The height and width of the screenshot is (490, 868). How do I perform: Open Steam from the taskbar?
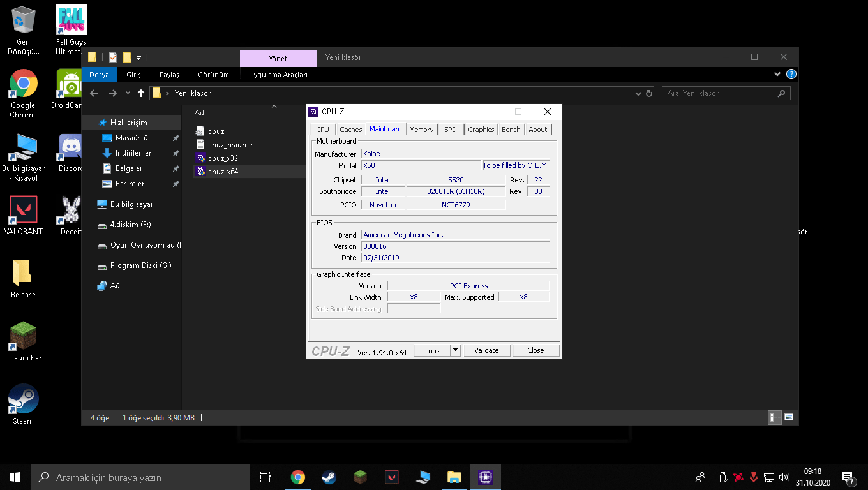[329, 477]
